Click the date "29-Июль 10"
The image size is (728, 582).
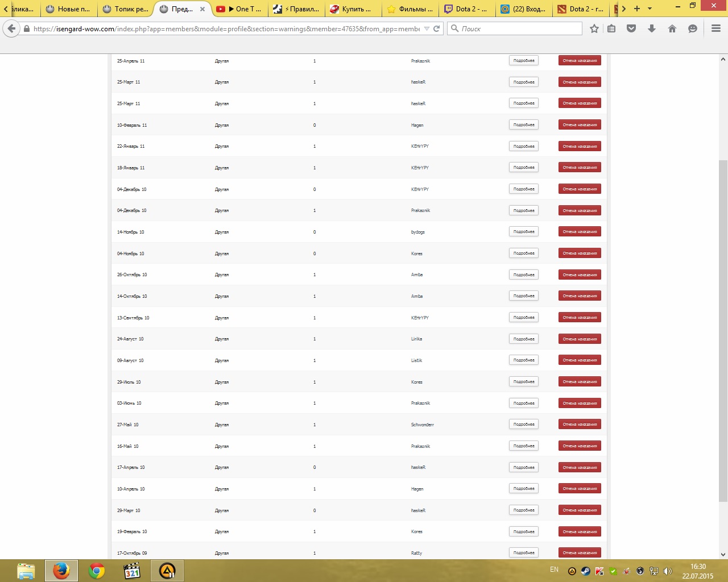click(129, 382)
